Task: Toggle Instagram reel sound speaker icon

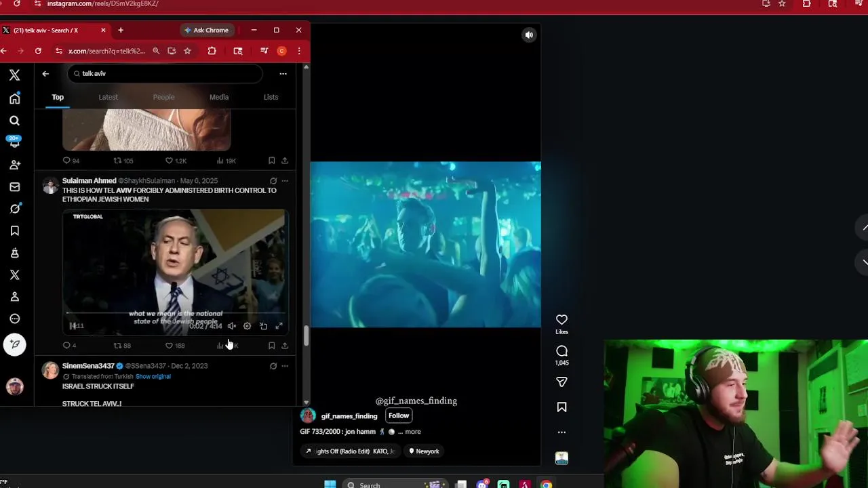Action: point(529,35)
